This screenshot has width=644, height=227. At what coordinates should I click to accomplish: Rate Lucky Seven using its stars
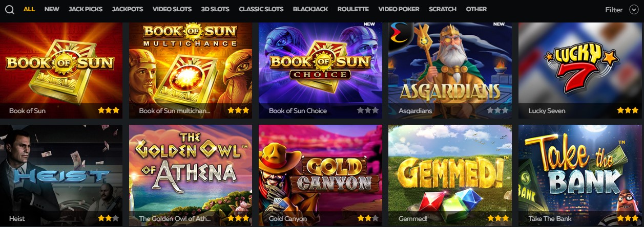(x=628, y=110)
